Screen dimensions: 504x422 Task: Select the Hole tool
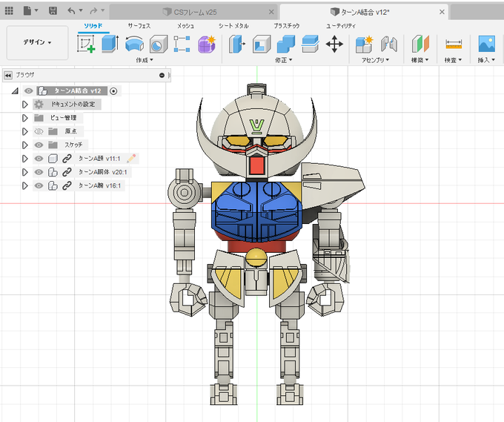click(159, 44)
